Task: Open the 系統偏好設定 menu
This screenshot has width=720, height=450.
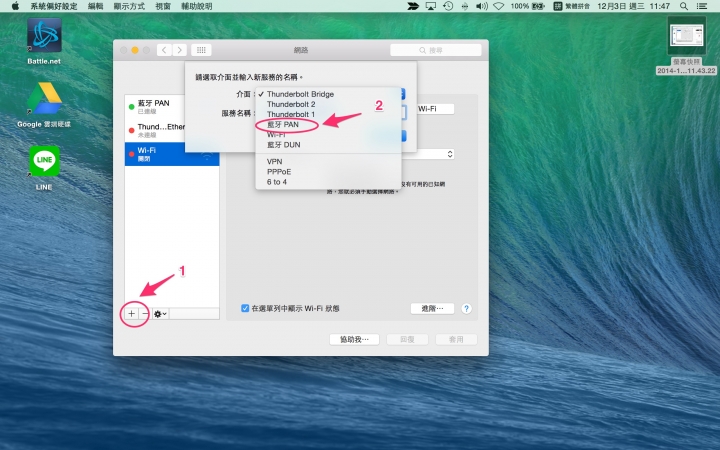Action: (54, 6)
